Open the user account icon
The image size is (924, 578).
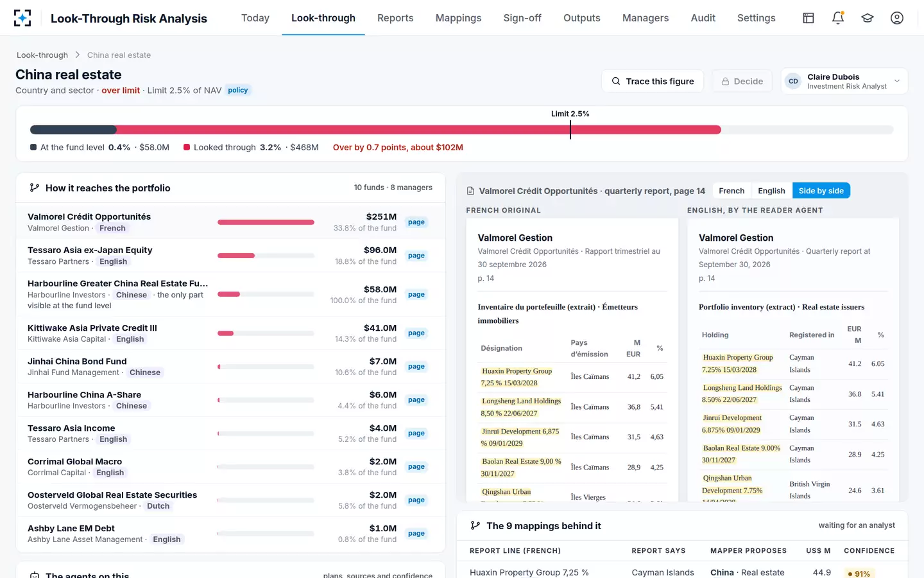pos(897,18)
